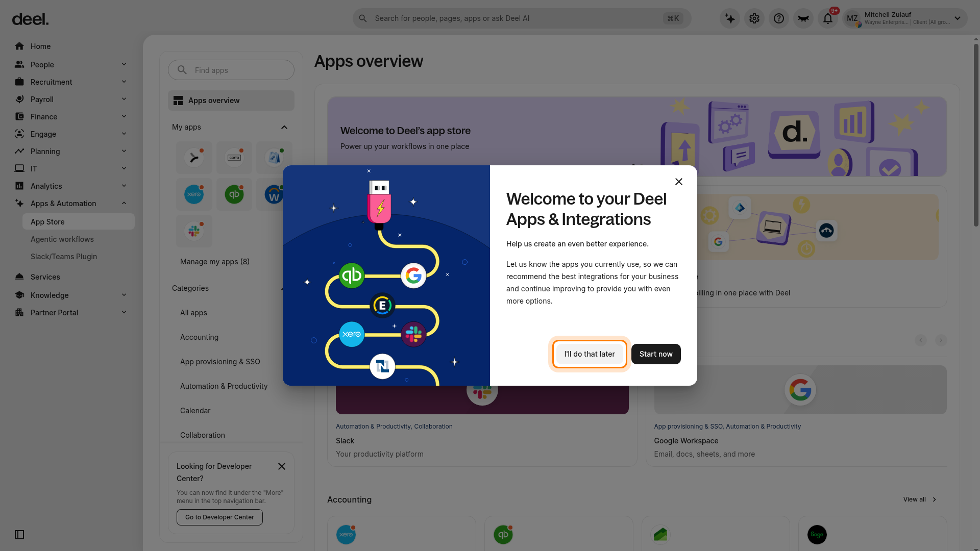Filter by the Accounting category
980x551 pixels.
click(x=199, y=337)
